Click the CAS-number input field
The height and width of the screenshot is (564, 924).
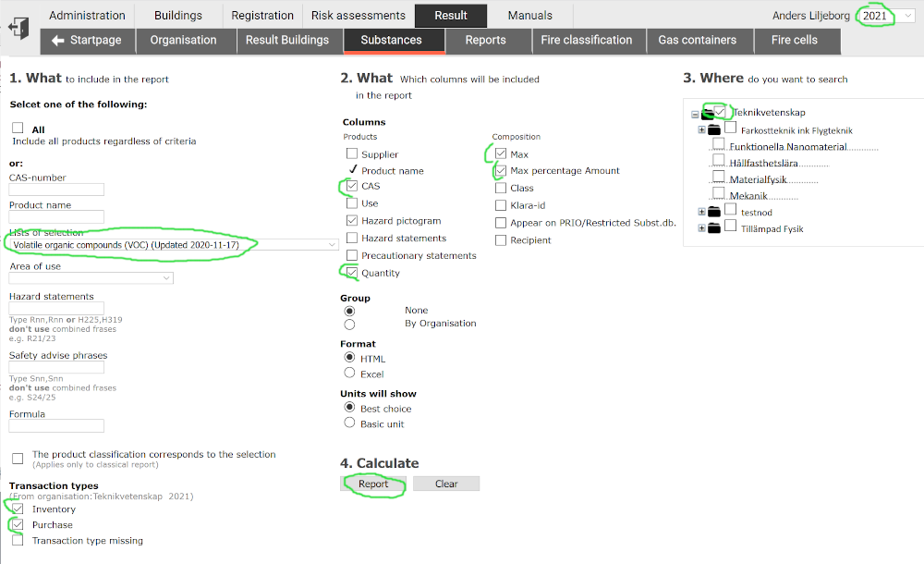(56, 190)
